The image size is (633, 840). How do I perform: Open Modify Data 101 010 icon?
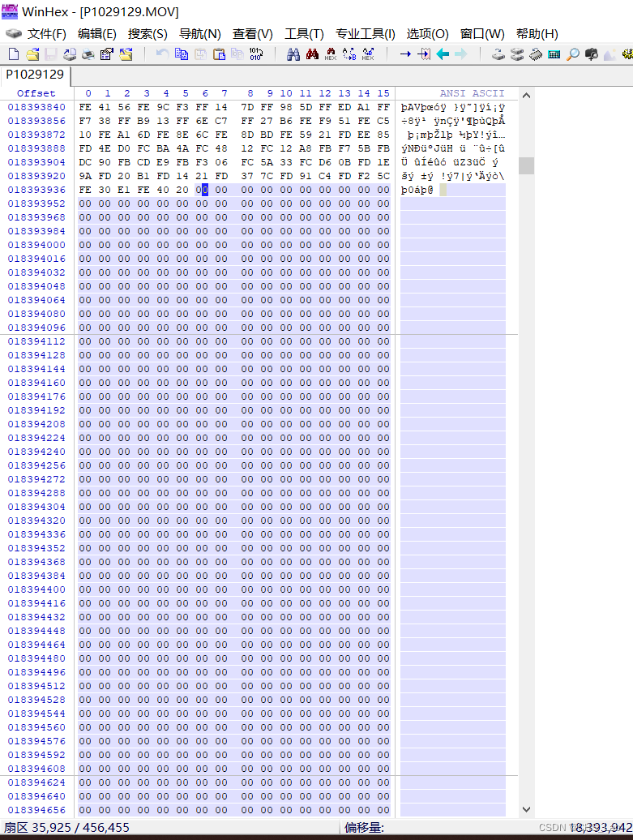tap(256, 54)
